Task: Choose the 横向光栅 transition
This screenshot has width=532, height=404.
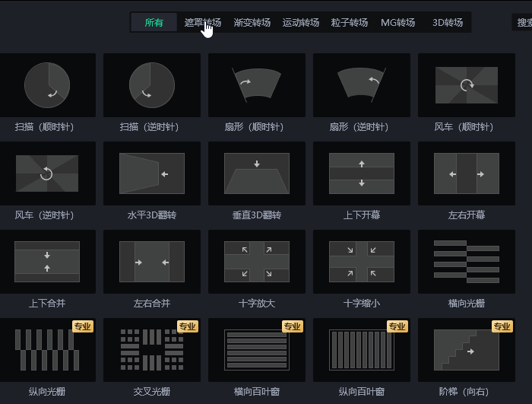Action: pyautogui.click(x=467, y=262)
